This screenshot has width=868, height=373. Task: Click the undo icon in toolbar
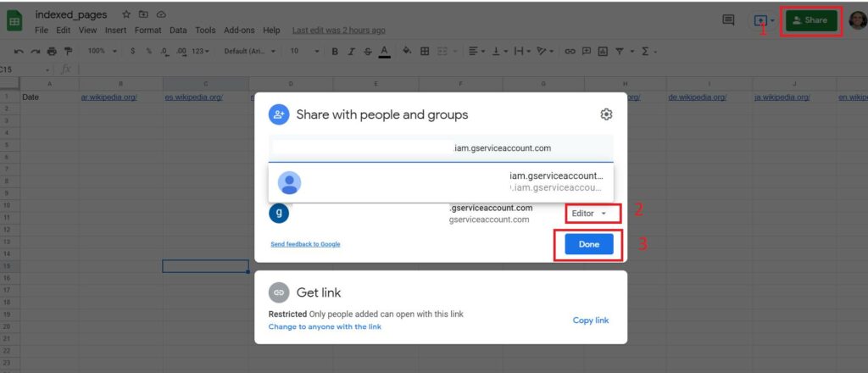pyautogui.click(x=19, y=52)
